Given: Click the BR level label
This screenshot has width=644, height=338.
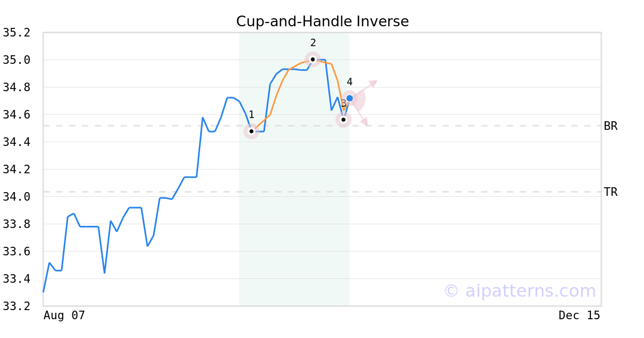Looking at the screenshot, I should [611, 126].
